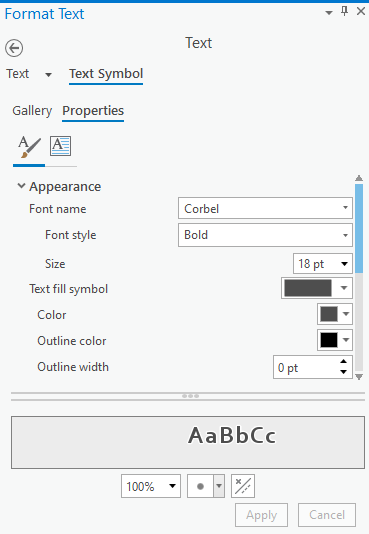The width and height of the screenshot is (369, 534).
Task: Click the Apply button
Action: click(x=261, y=515)
